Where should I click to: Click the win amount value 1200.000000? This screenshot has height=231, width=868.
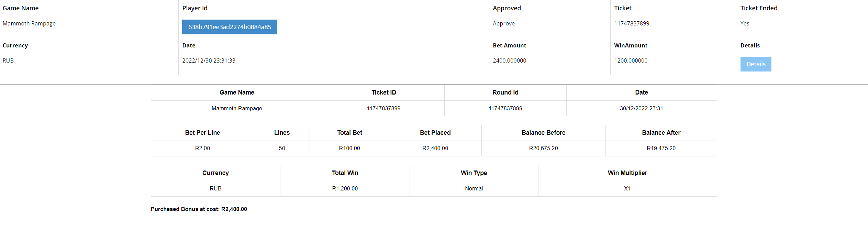click(x=631, y=60)
